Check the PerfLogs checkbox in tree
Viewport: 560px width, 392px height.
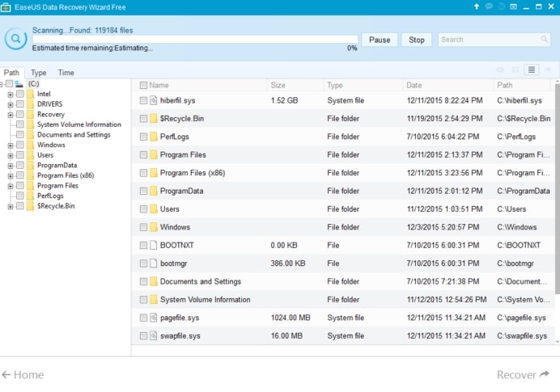click(20, 196)
